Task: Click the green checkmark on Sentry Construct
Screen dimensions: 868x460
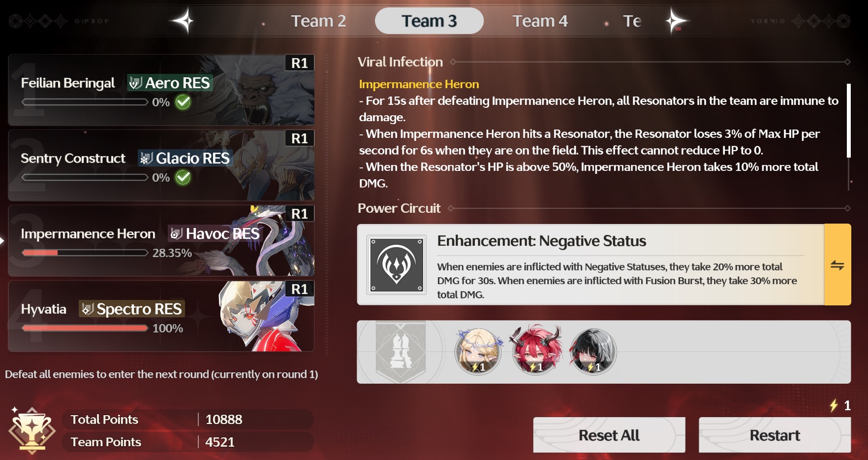Action: pyautogui.click(x=183, y=177)
